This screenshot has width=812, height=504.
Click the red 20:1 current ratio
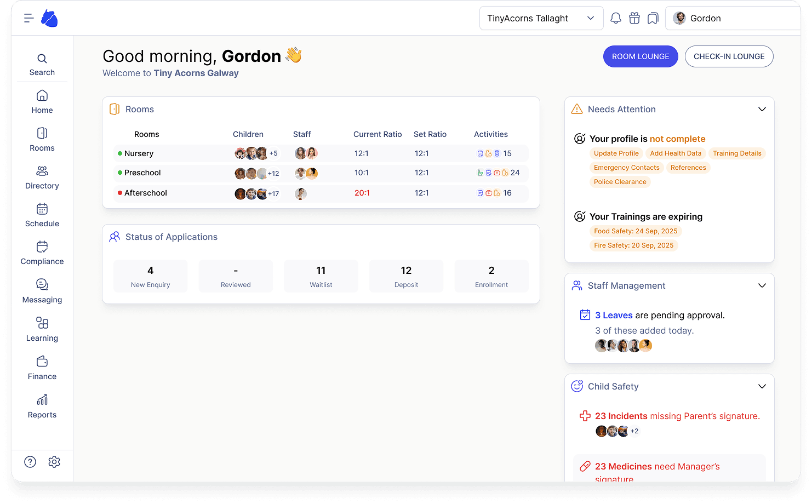point(362,193)
